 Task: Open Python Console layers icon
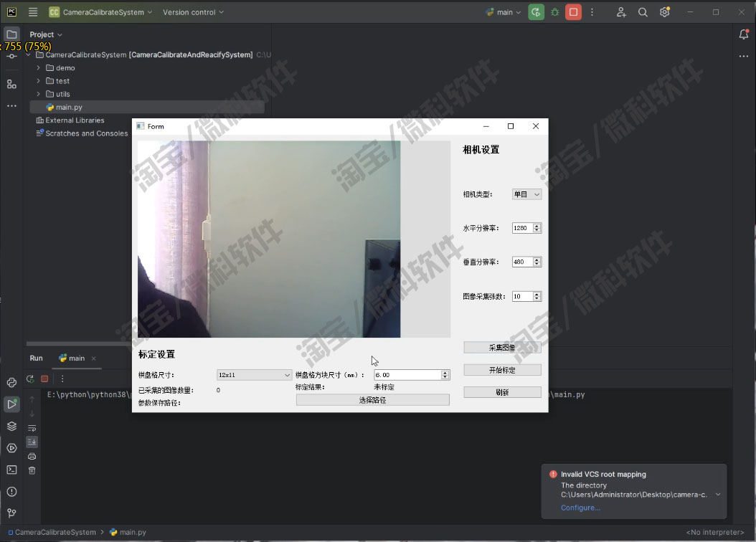pyautogui.click(x=11, y=426)
